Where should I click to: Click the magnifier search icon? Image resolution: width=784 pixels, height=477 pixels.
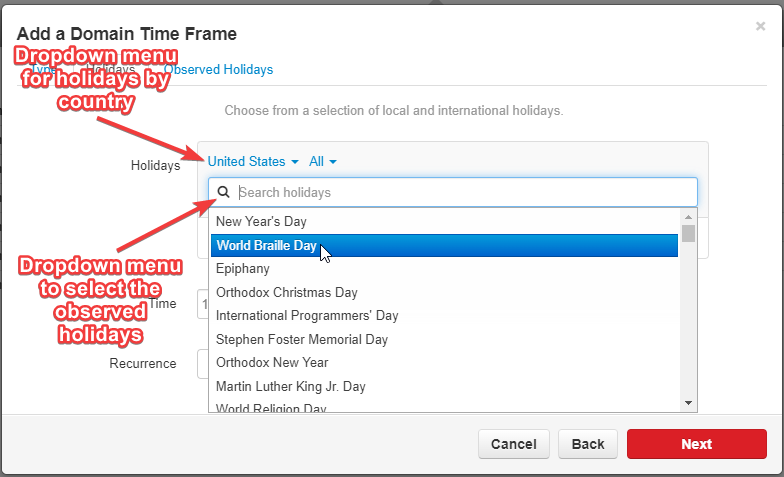224,192
